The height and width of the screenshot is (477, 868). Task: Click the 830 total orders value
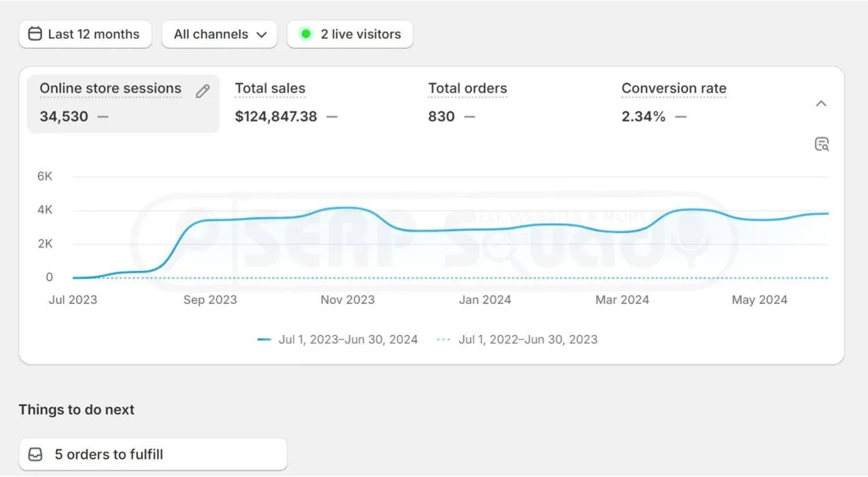coord(441,116)
